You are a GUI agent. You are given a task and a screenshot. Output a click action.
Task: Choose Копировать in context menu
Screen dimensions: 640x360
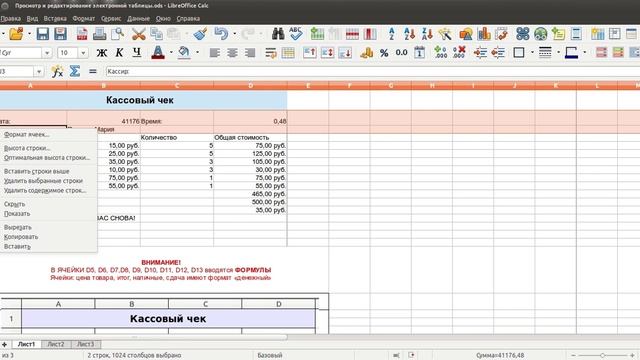pos(49,237)
